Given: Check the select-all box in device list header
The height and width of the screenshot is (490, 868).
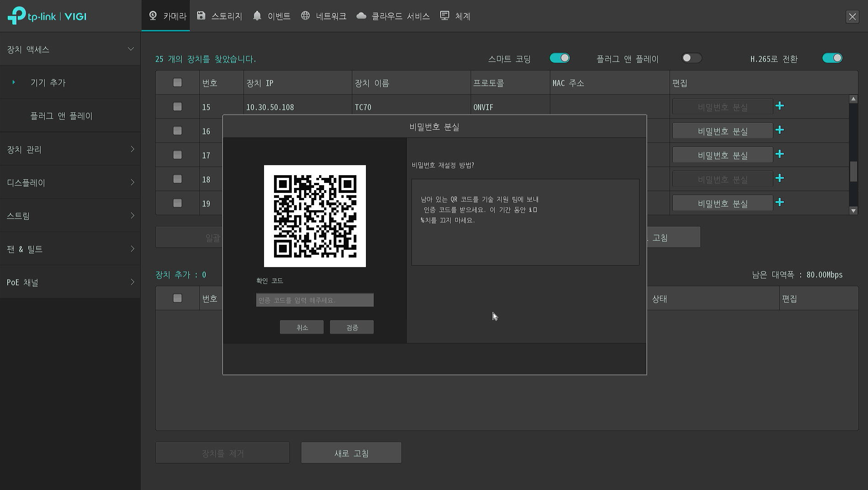Looking at the screenshot, I should pos(178,82).
